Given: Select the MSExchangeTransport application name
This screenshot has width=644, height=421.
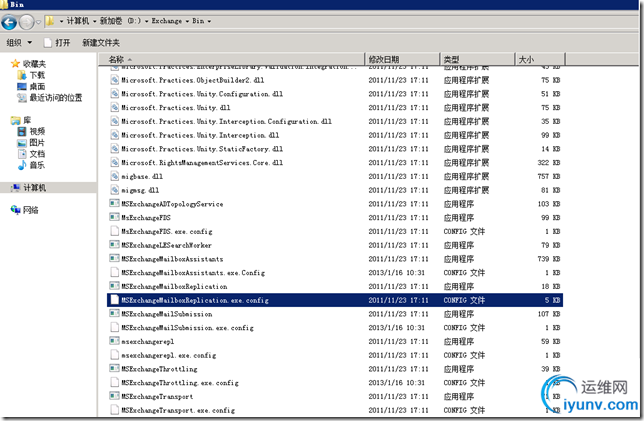Looking at the screenshot, I should tap(157, 396).
